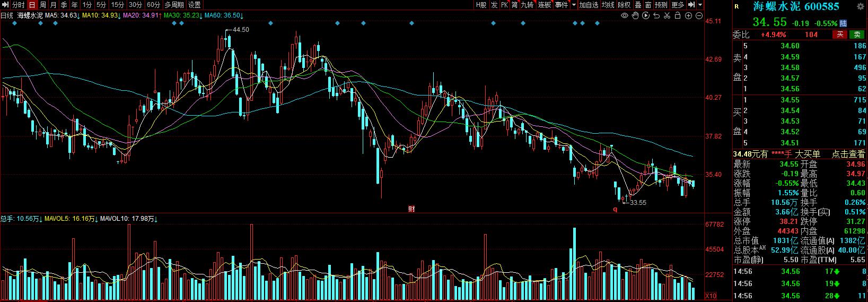
Task: Click the 窗 window toolbar icon
Action: (648, 5)
